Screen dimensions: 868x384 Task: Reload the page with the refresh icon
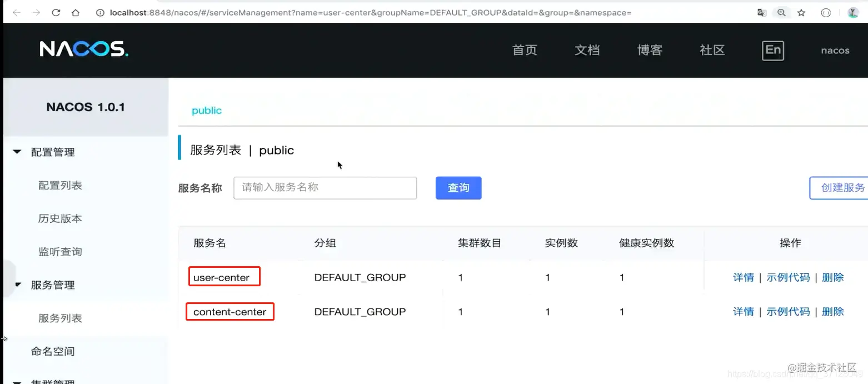click(56, 13)
